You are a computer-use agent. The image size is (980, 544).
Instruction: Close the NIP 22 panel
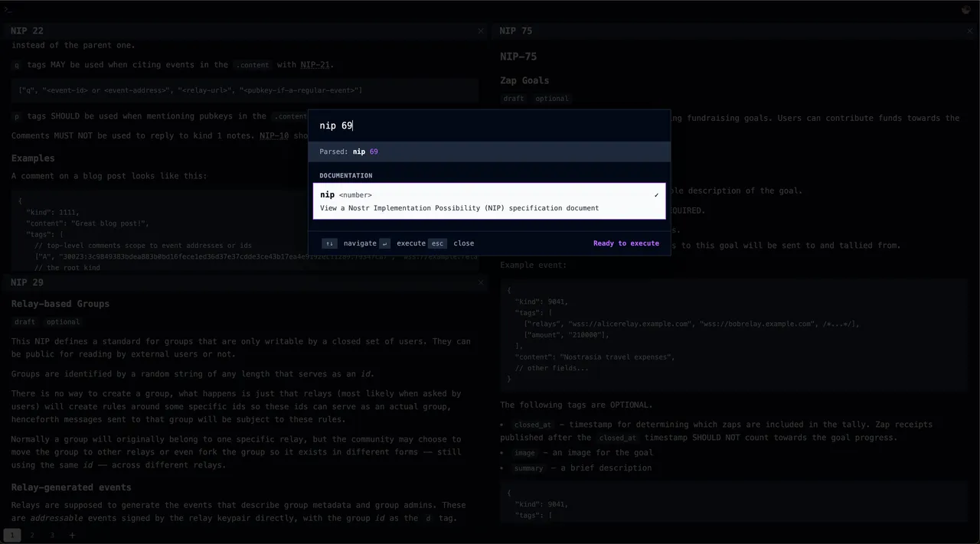[x=481, y=31]
